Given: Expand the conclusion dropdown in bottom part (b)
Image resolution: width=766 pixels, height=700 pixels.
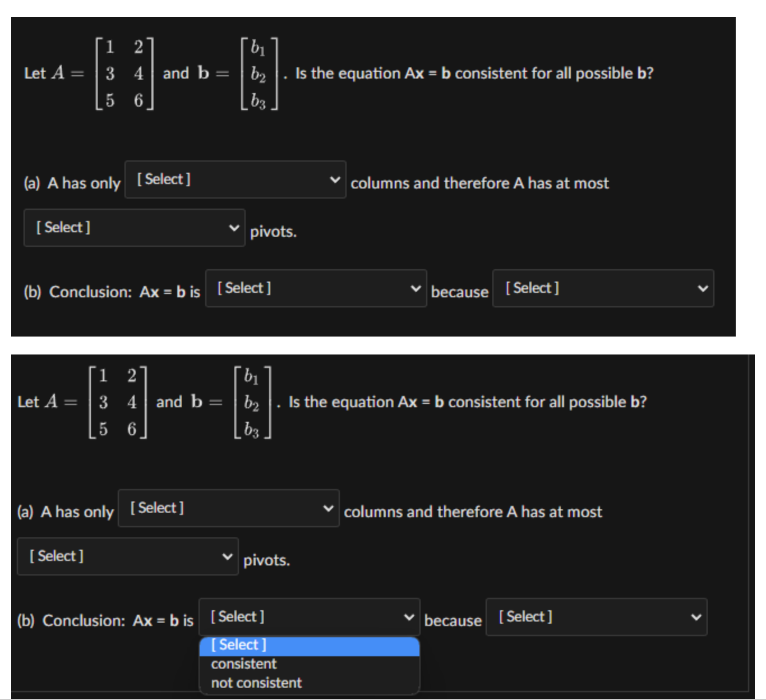Looking at the screenshot, I should [310, 616].
